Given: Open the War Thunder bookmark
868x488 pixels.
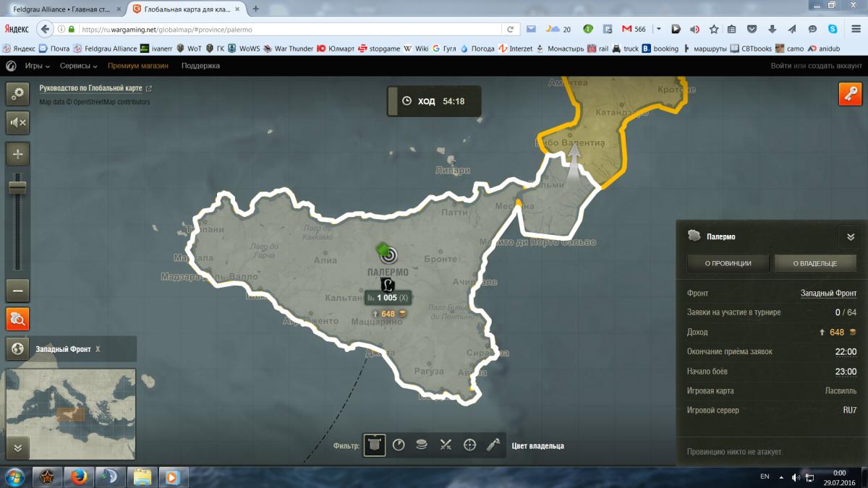Looking at the screenshot, I should (x=289, y=48).
